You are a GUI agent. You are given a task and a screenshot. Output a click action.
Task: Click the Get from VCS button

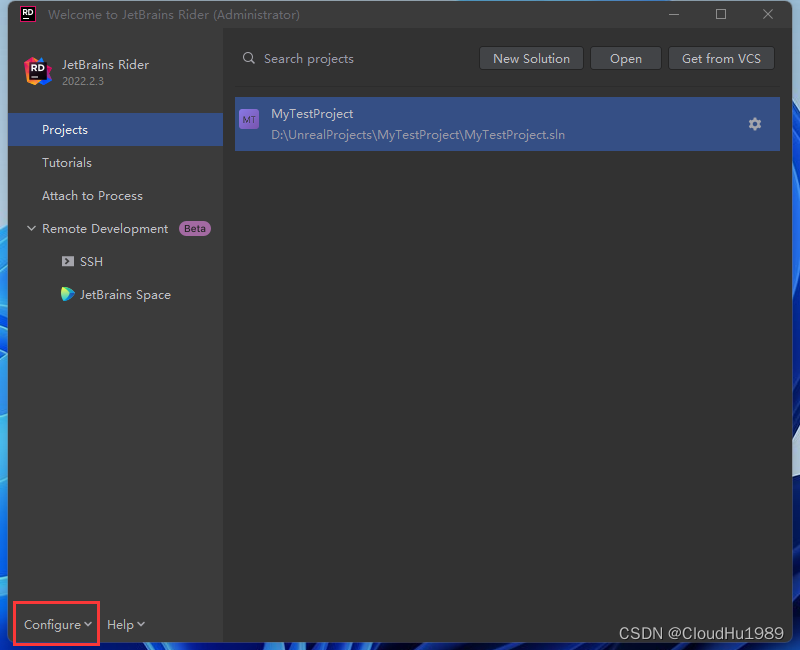pyautogui.click(x=721, y=59)
